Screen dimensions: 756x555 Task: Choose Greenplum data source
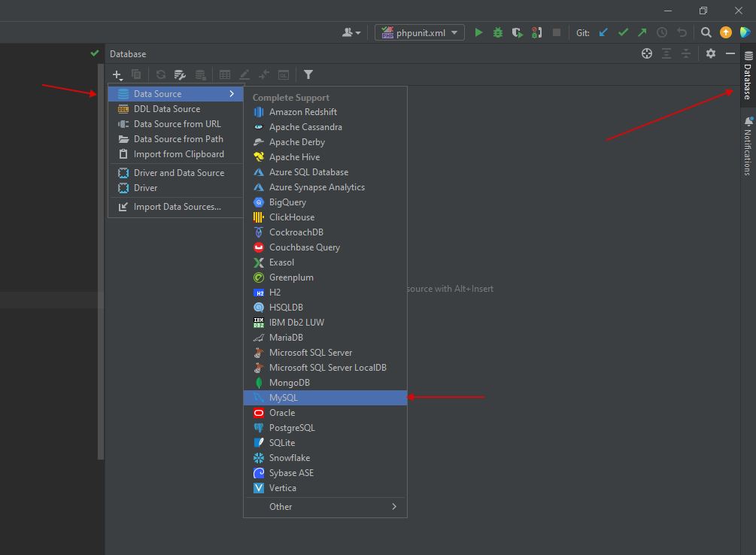(x=326, y=277)
